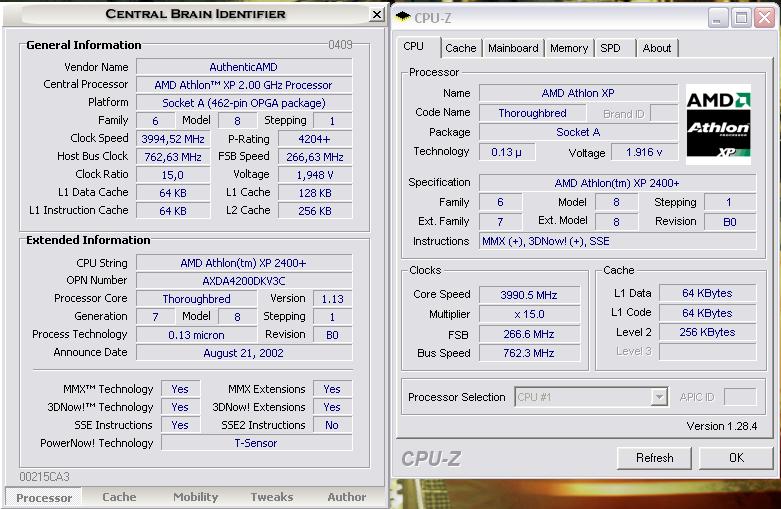Image resolution: width=781 pixels, height=509 pixels.
Task: Open the Processor Selection CPU #1 dropdown
Action: [659, 397]
